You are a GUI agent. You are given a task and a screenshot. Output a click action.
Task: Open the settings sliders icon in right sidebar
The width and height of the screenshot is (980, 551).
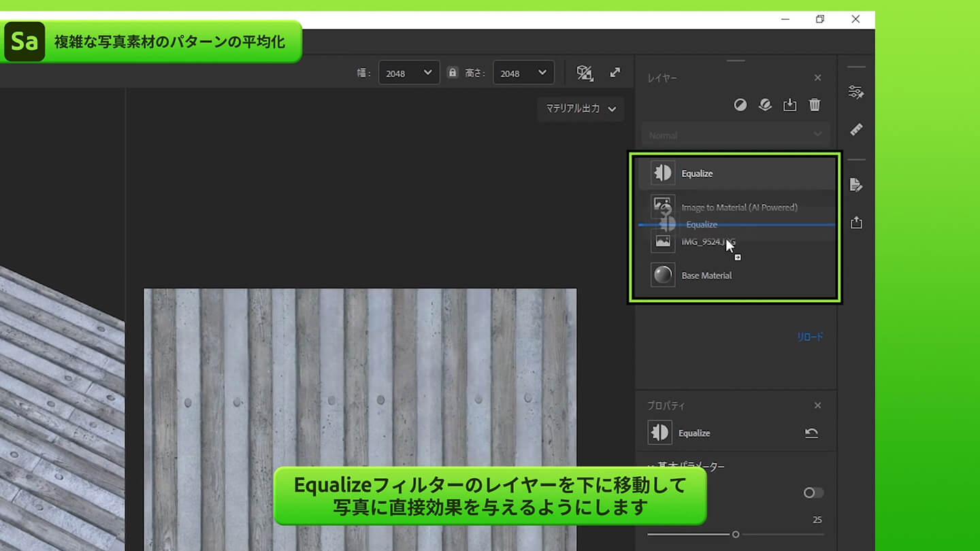(x=856, y=93)
